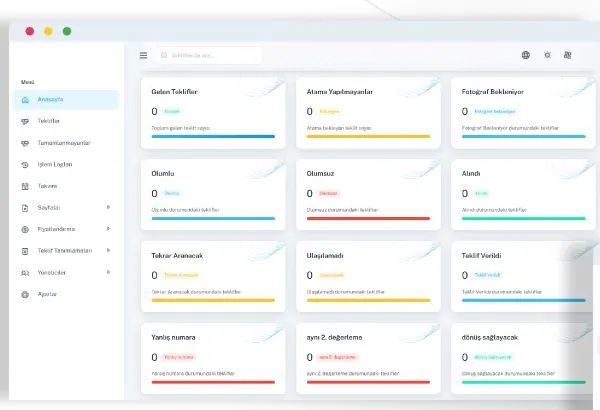Select the dönüş sağlayacak card title
This screenshot has width=600, height=410.
point(489,337)
